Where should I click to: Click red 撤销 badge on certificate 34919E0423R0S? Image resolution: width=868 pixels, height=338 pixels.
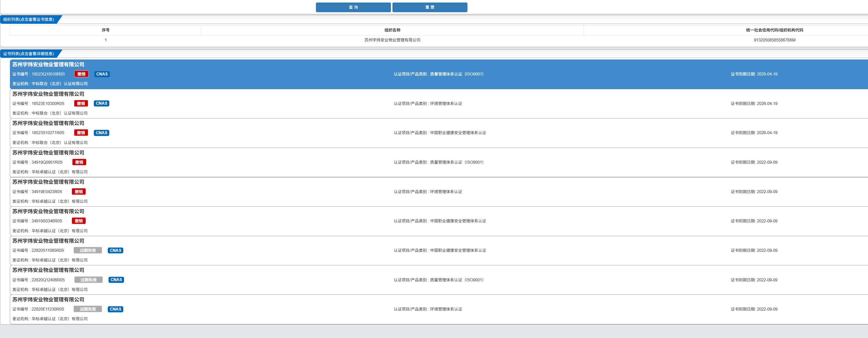pos(79,192)
